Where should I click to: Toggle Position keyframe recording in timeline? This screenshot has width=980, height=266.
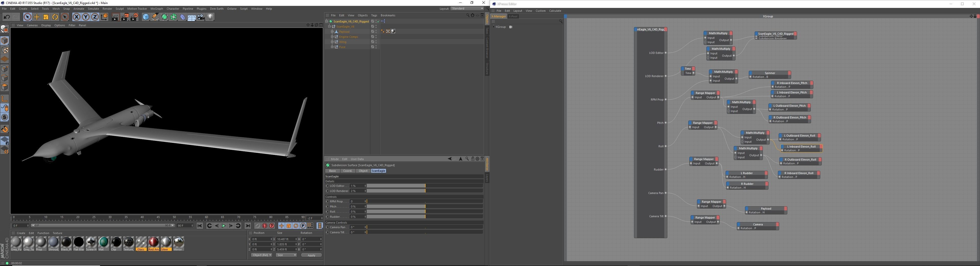coord(281,226)
